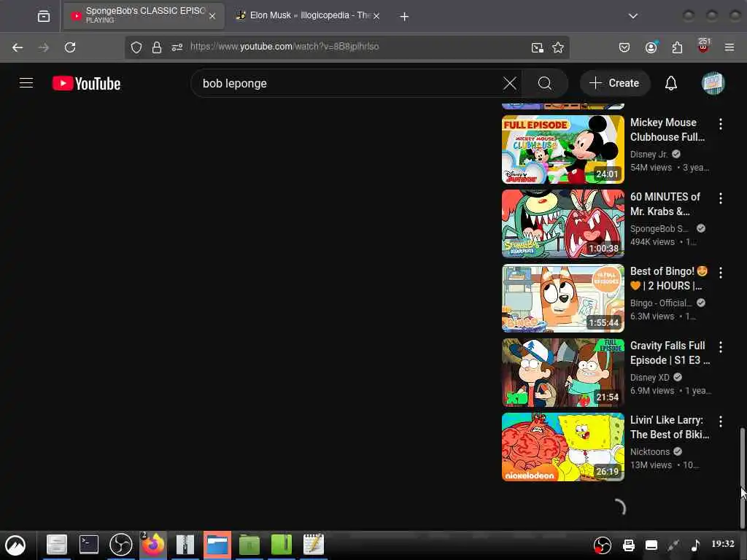Open the Mickey Mouse Clubhouse Full title link
747x560 pixels.
point(667,130)
